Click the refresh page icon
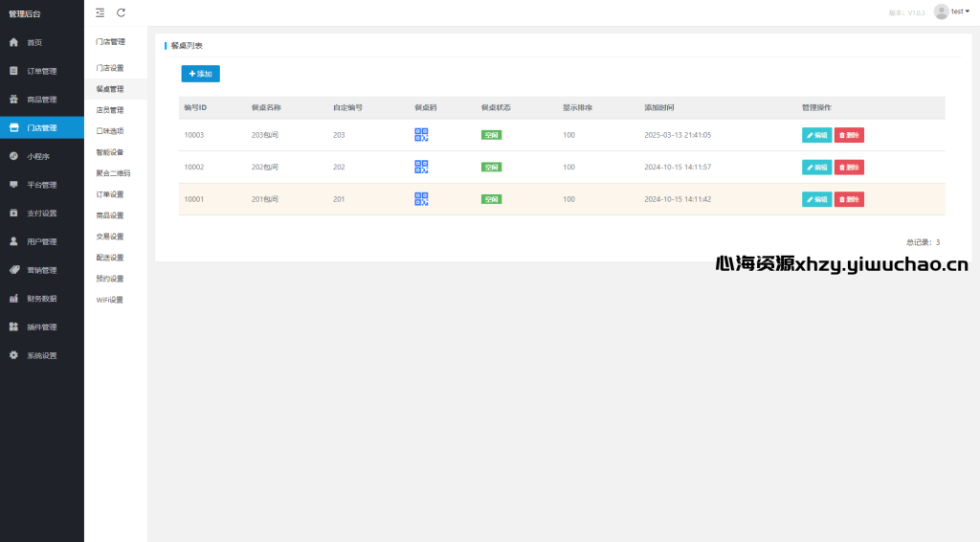 tap(121, 12)
